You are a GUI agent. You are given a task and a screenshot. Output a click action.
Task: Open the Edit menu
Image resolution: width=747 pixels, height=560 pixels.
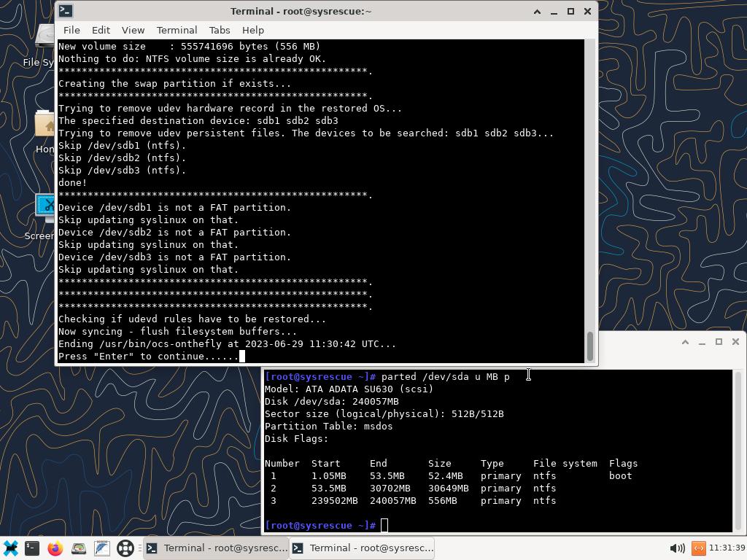[x=101, y=30]
